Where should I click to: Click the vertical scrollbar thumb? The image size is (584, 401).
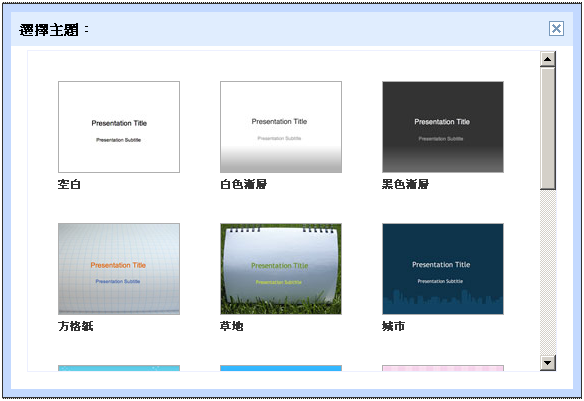pyautogui.click(x=548, y=128)
